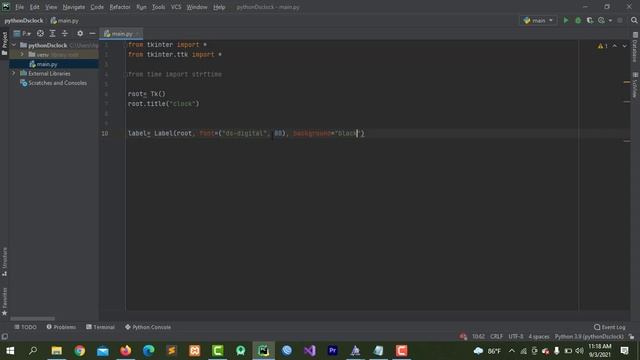Open Search Everywhere magnifier icon
Image resolution: width=640 pixels, height=360 pixels.
[x=634, y=20]
